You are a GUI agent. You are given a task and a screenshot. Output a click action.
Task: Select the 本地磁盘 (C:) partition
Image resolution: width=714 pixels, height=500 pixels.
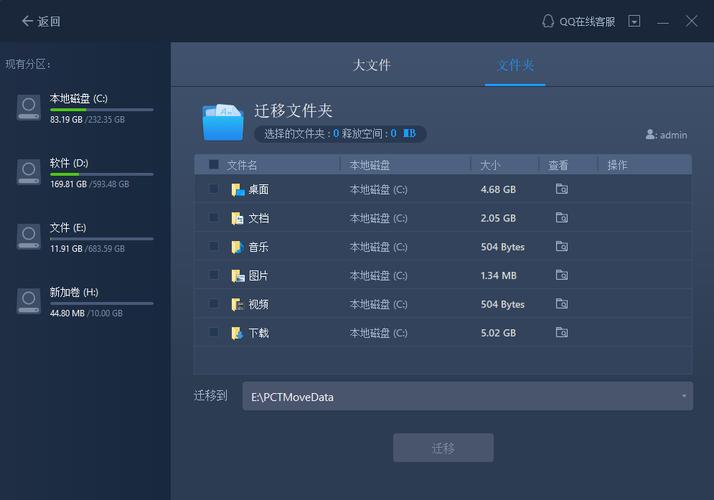click(85, 108)
